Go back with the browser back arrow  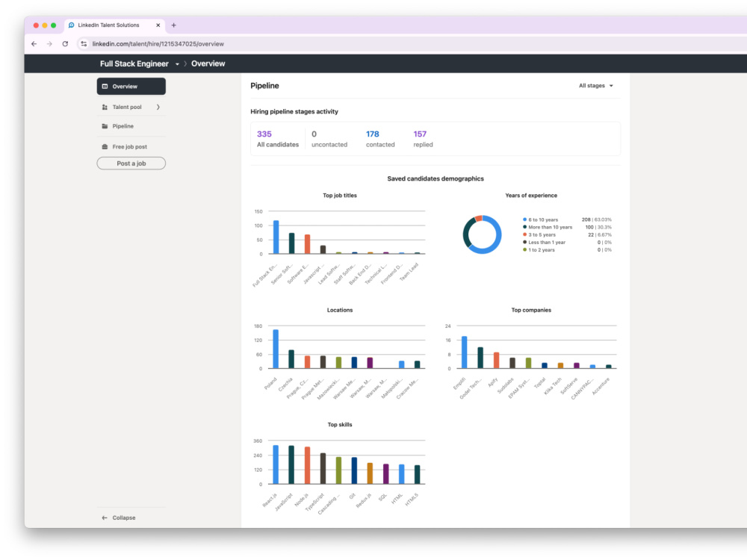tap(34, 44)
